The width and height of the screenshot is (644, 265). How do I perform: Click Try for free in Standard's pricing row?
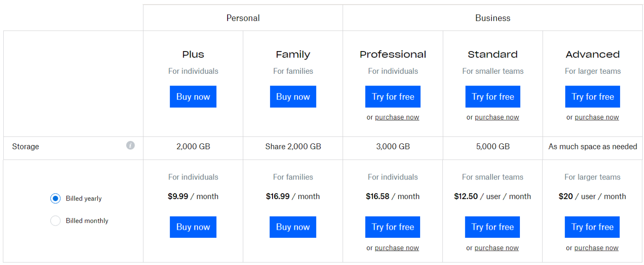click(x=492, y=227)
